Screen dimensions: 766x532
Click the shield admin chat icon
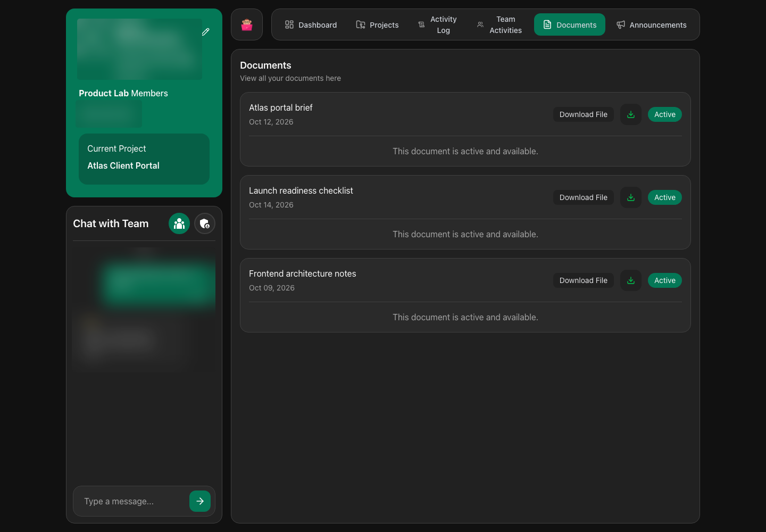pos(205,223)
